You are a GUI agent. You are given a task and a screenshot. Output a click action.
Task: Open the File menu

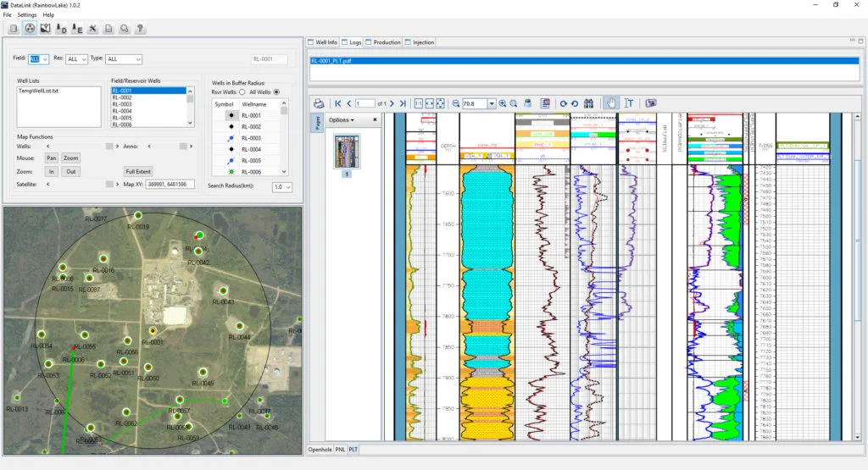point(7,15)
